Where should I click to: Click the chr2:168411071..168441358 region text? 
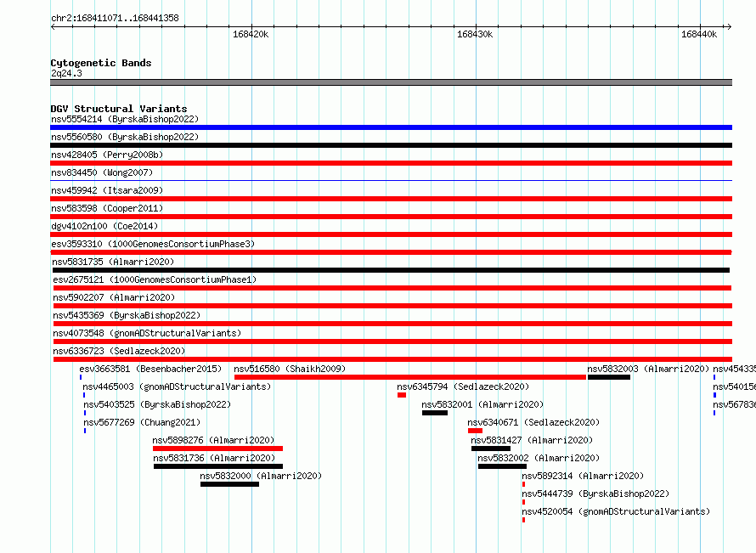tap(115, 18)
